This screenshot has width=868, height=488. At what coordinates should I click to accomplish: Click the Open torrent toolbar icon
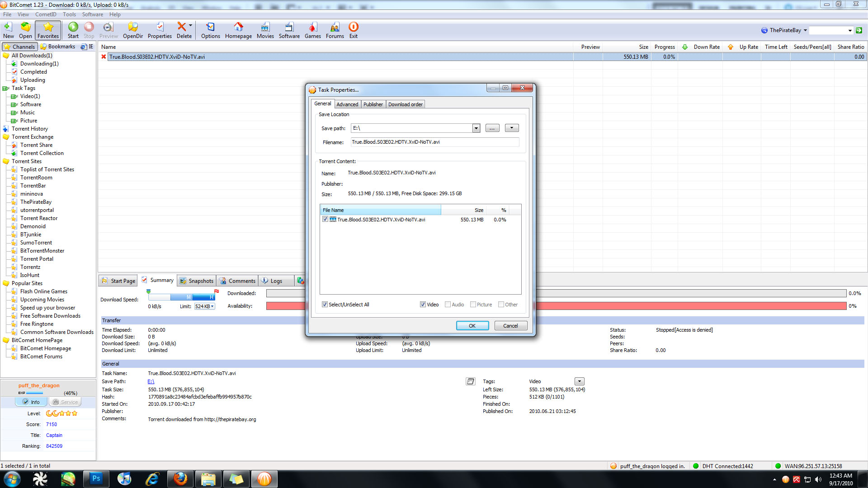[25, 30]
